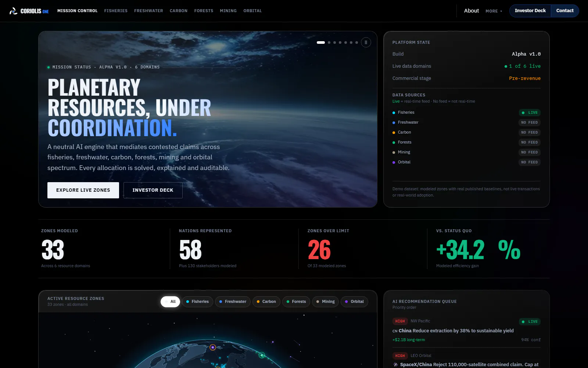Filter resource zones by Fisheries chip
Image resolution: width=588 pixels, height=368 pixels.
[197, 302]
